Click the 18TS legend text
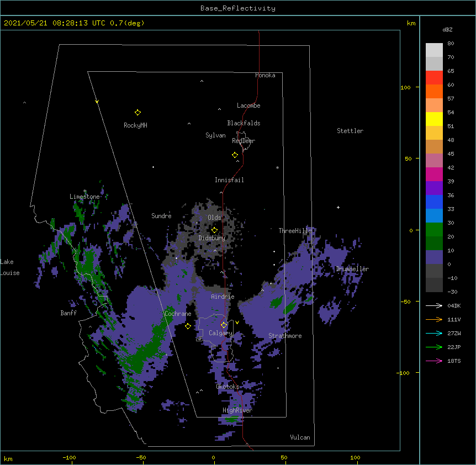Screen dimensions: 476x465 (454, 361)
